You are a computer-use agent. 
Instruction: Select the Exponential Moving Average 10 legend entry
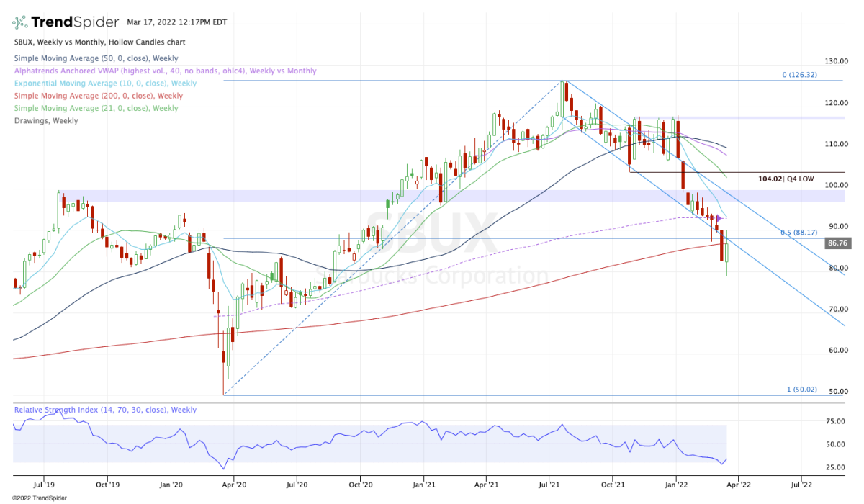107,84
